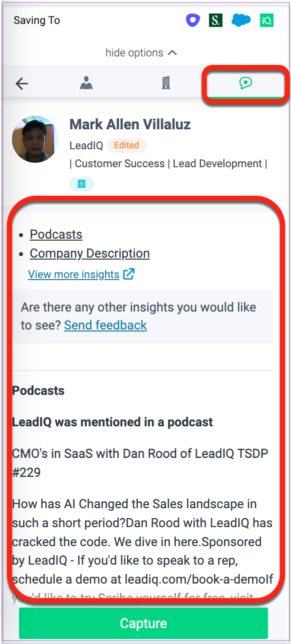This screenshot has height=644, width=291.
Task: Go back with the left arrow
Action: (x=21, y=83)
